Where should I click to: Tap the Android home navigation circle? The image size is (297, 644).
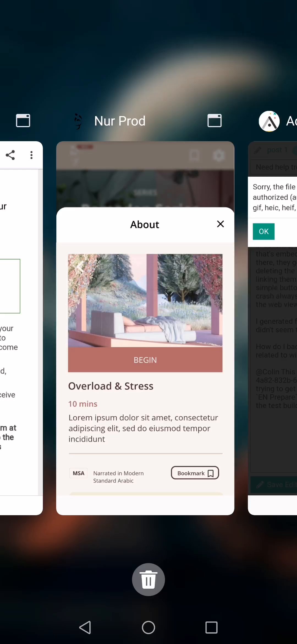click(148, 627)
